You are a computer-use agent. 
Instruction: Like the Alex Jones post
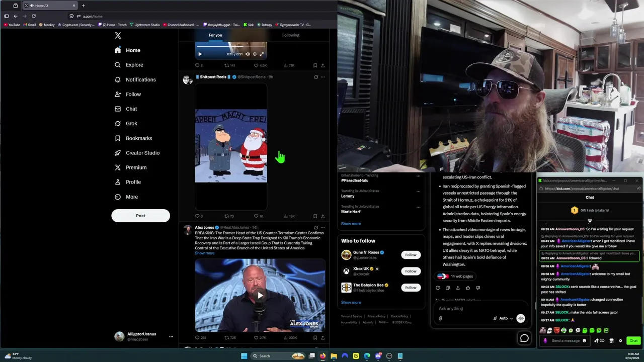click(260, 338)
